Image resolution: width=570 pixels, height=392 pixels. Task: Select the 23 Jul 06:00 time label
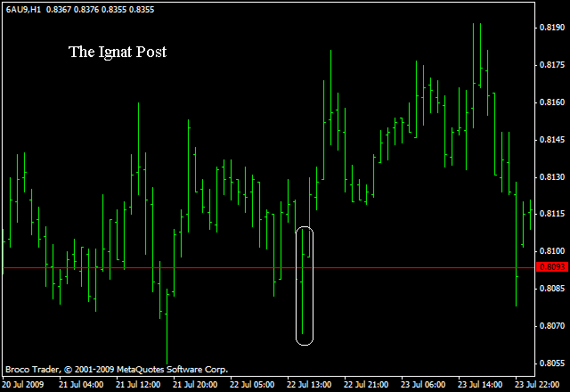(x=421, y=385)
